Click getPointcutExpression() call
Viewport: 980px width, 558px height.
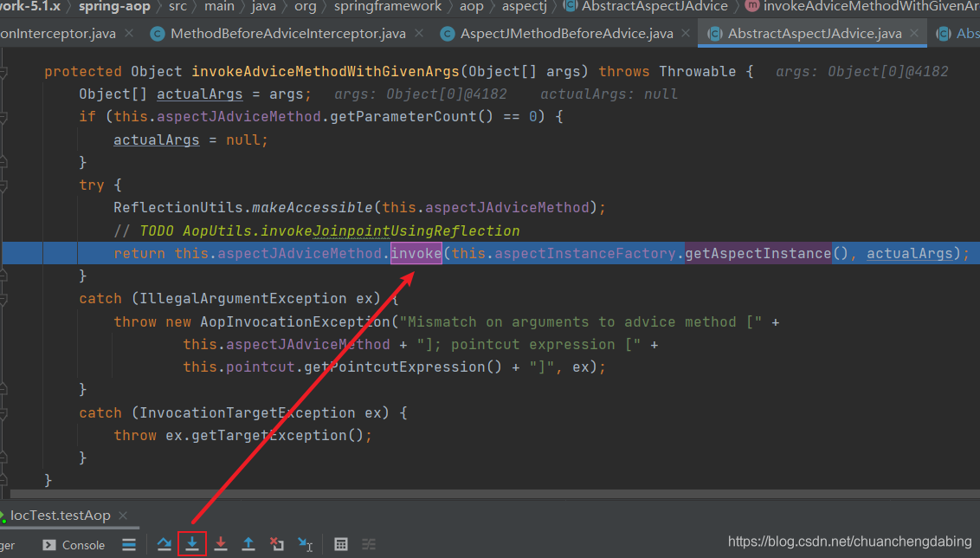403,367
